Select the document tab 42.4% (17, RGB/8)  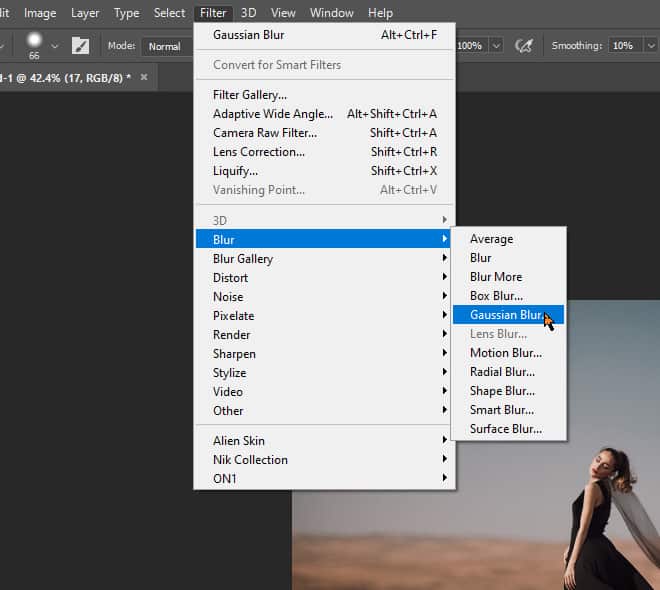[x=66, y=78]
